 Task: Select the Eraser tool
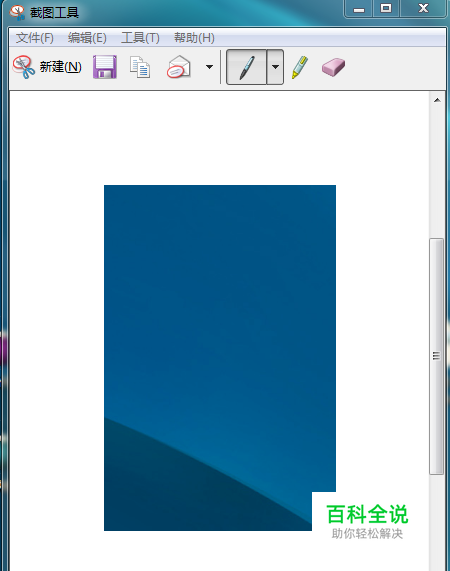point(333,67)
